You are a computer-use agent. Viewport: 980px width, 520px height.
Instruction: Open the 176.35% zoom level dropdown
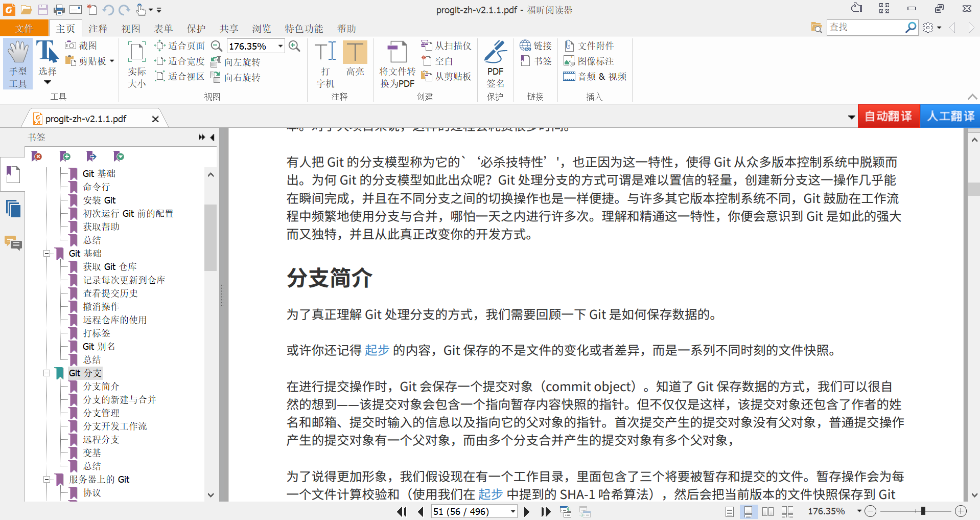pyautogui.click(x=281, y=46)
